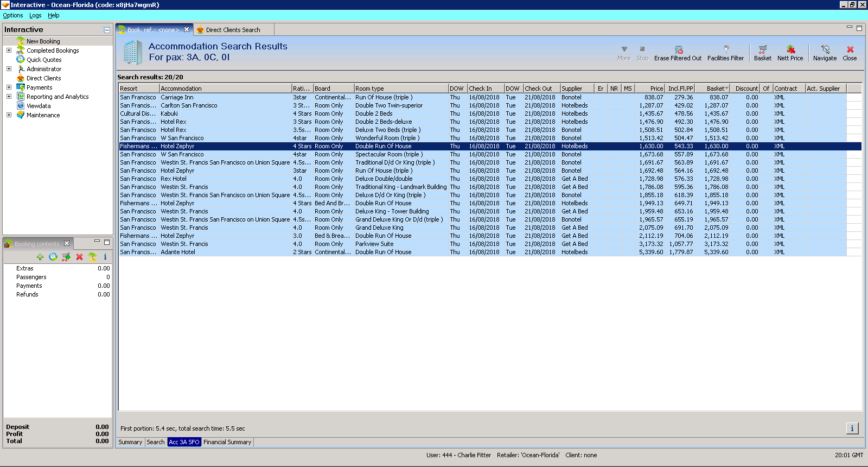Switch to Direct Clients Search tab

[233, 30]
